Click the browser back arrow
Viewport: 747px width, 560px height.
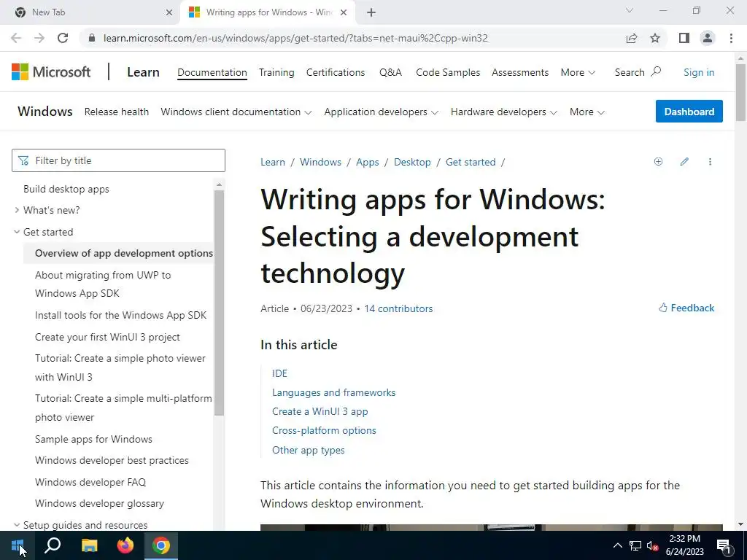point(16,38)
